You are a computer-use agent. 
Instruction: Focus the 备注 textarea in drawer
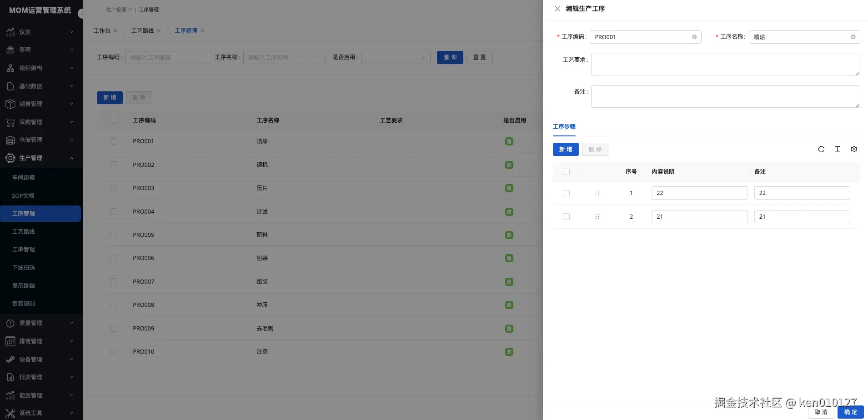[726, 97]
